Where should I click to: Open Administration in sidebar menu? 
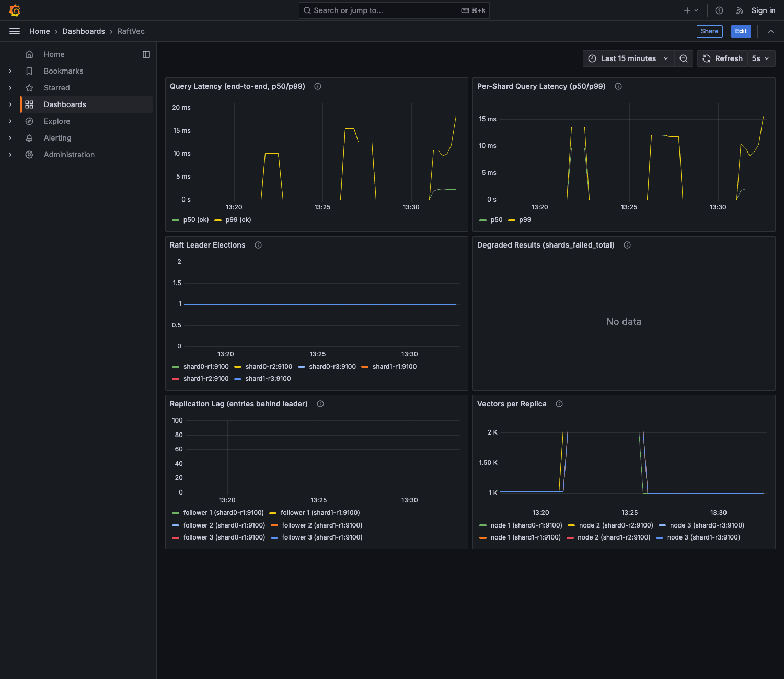[70, 155]
